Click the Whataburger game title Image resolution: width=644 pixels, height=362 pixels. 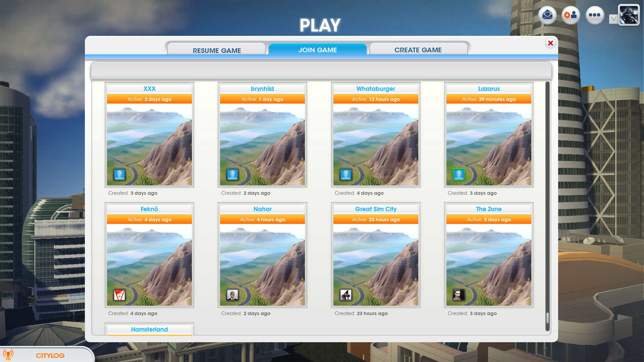(x=376, y=89)
